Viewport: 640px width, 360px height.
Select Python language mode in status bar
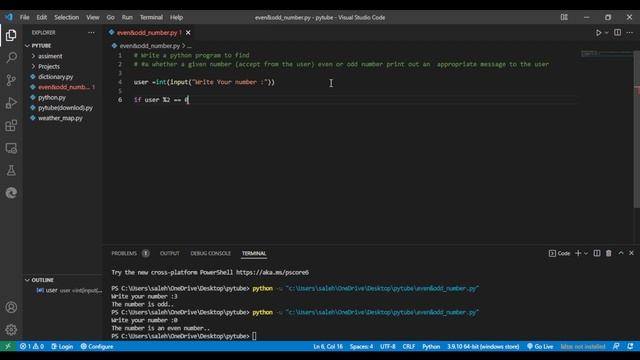pyautogui.click(x=431, y=347)
